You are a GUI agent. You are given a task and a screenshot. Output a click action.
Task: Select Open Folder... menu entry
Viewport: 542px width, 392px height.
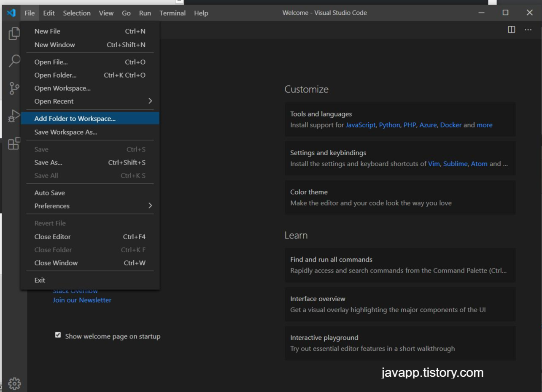click(x=90, y=75)
